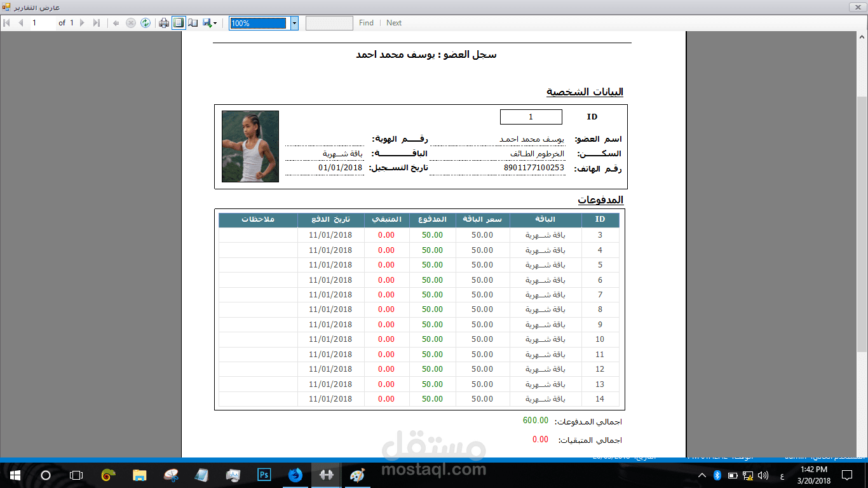Go to next report page
Screen dimensions: 868x488
tap(82, 23)
